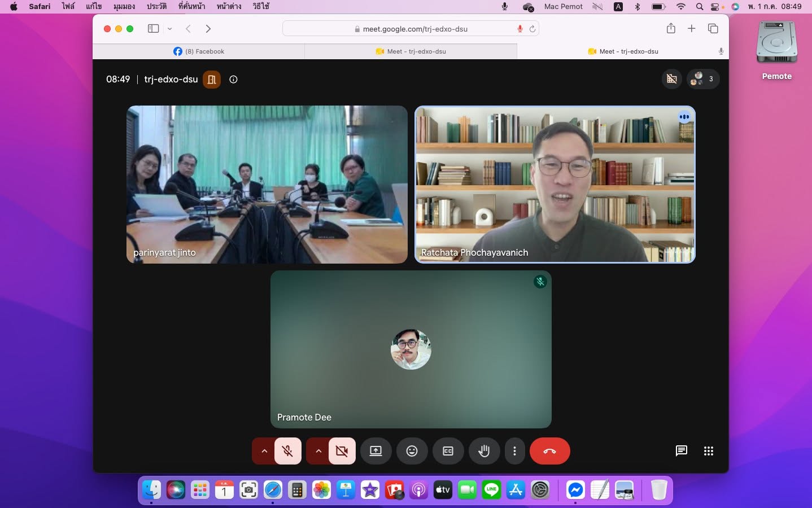
Task: Click the muted mic icon on Pramote Dee tile
Action: (540, 281)
